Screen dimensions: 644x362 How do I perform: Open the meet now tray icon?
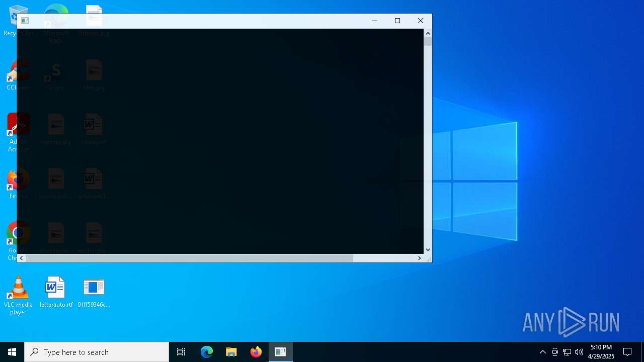click(555, 352)
